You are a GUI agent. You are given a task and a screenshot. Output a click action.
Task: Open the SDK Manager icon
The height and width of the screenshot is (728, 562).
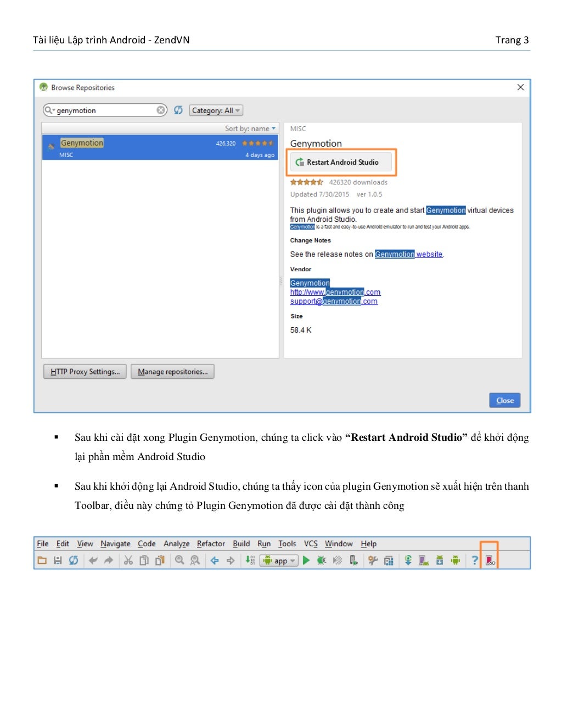pyautogui.click(x=440, y=561)
